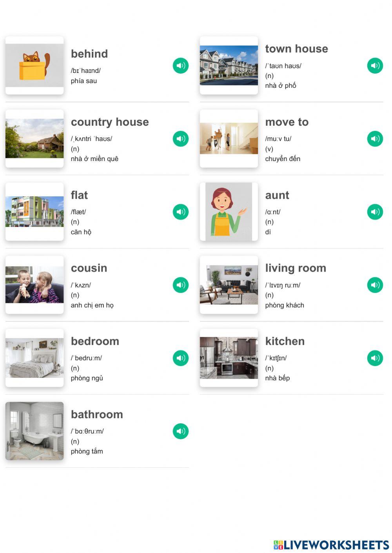Image resolution: width=392 pixels, height=553 pixels.
Task: Open the cat behind box picture
Action: (x=34, y=65)
